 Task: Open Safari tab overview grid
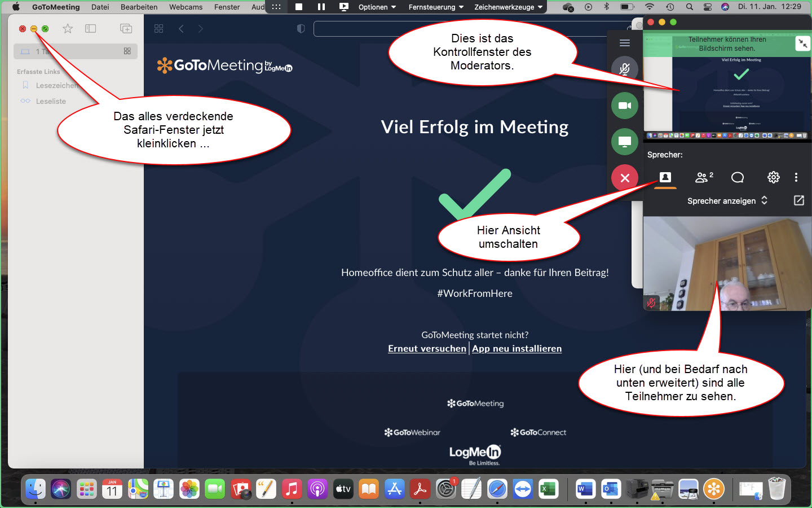tap(159, 28)
